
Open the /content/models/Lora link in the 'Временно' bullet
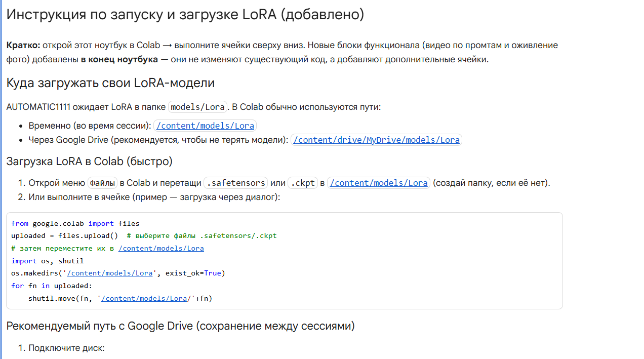point(205,126)
